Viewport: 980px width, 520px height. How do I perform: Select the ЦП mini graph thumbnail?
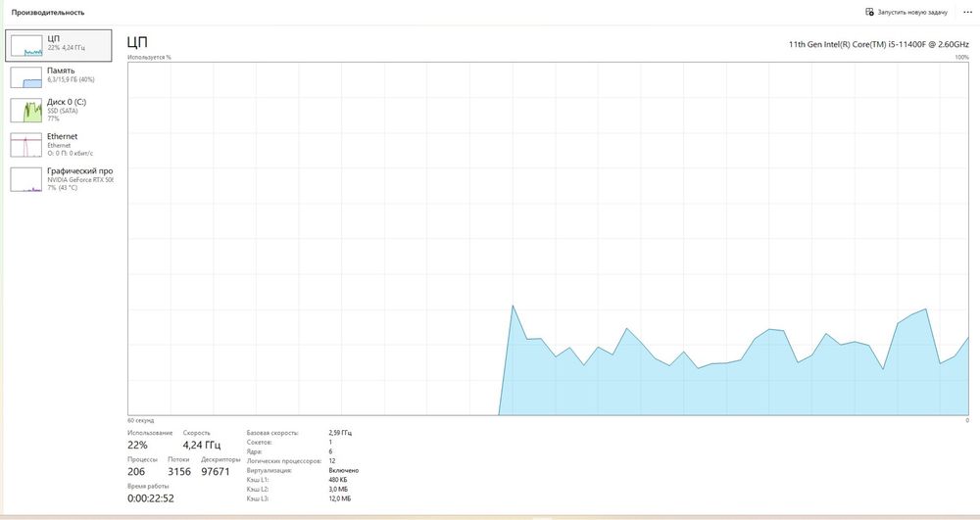(x=26, y=46)
